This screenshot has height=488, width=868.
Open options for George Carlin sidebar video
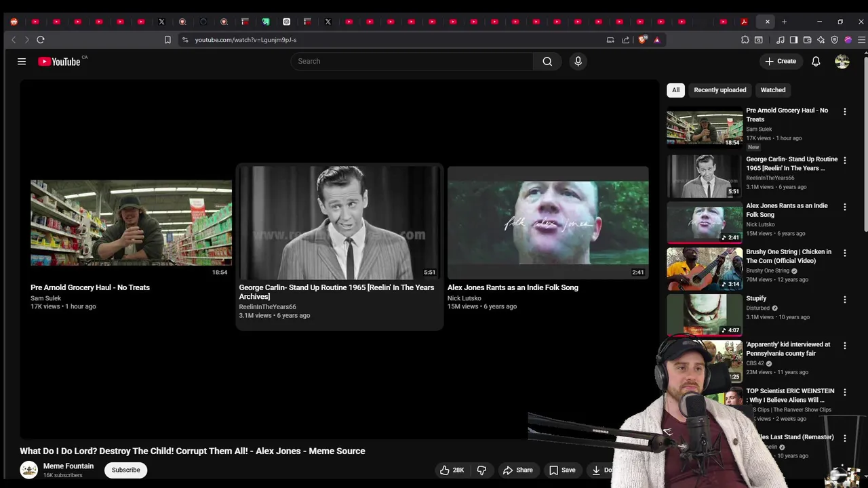click(x=844, y=161)
